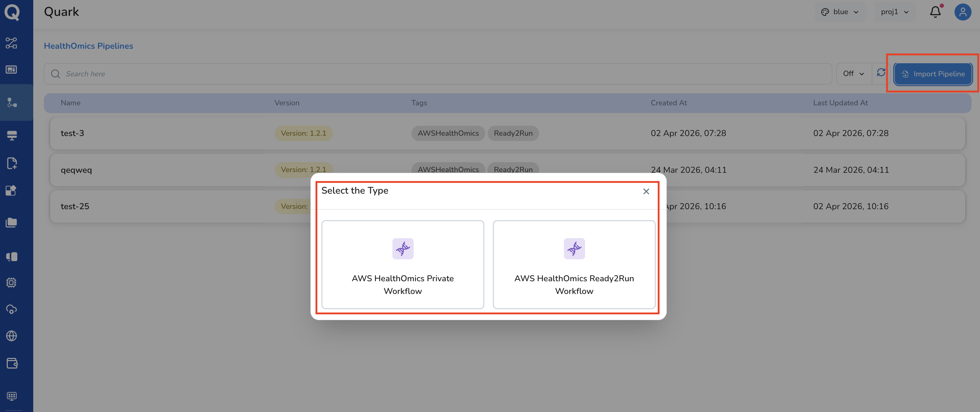The width and height of the screenshot is (980, 412).
Task: Click the Select the Type dialog title
Action: [x=355, y=190]
